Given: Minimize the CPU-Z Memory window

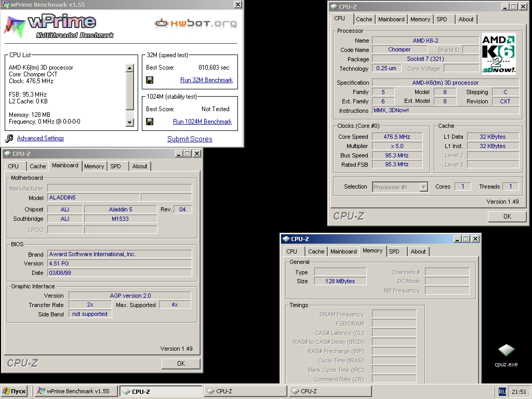Looking at the screenshot, I should [x=457, y=239].
